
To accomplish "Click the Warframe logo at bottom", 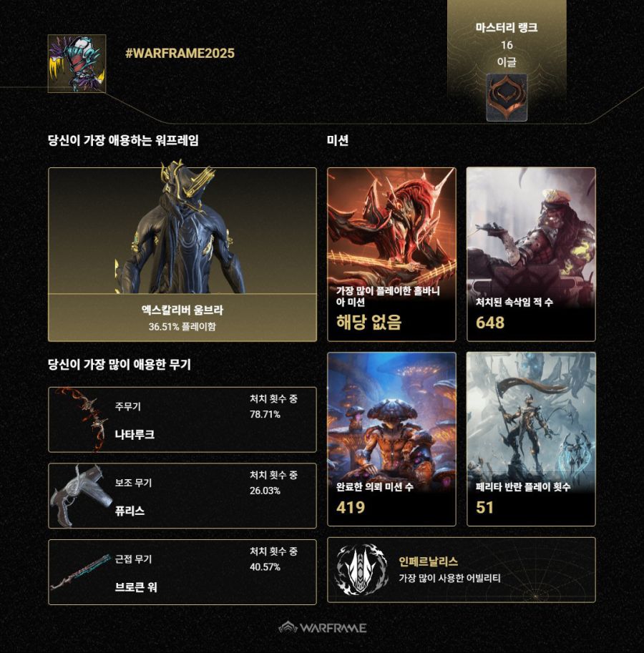I will pos(323,627).
